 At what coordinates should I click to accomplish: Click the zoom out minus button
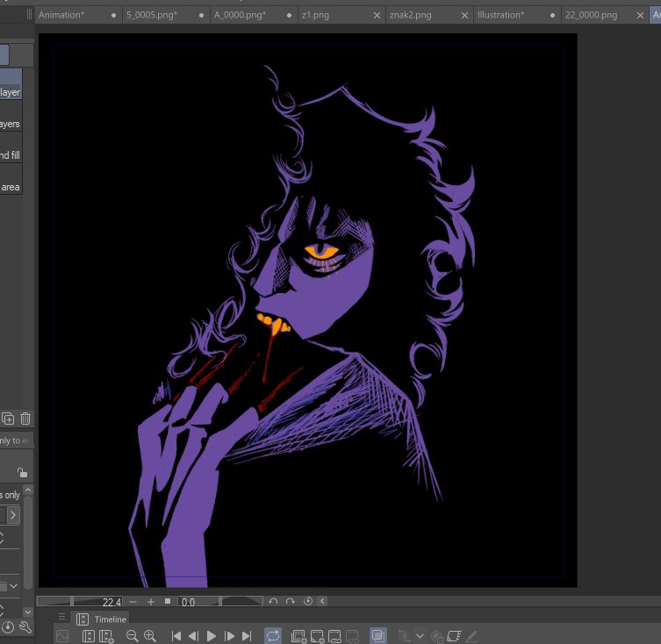pos(133,601)
